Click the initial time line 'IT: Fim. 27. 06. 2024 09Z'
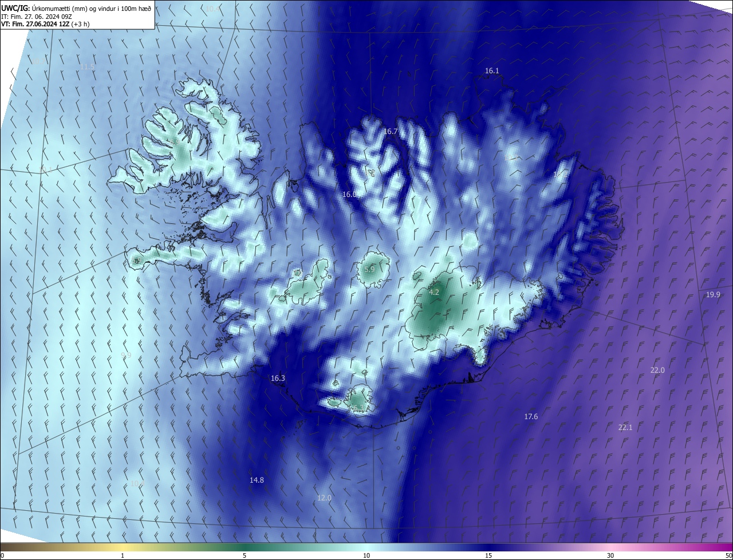The width and height of the screenshot is (733, 560). (37, 17)
